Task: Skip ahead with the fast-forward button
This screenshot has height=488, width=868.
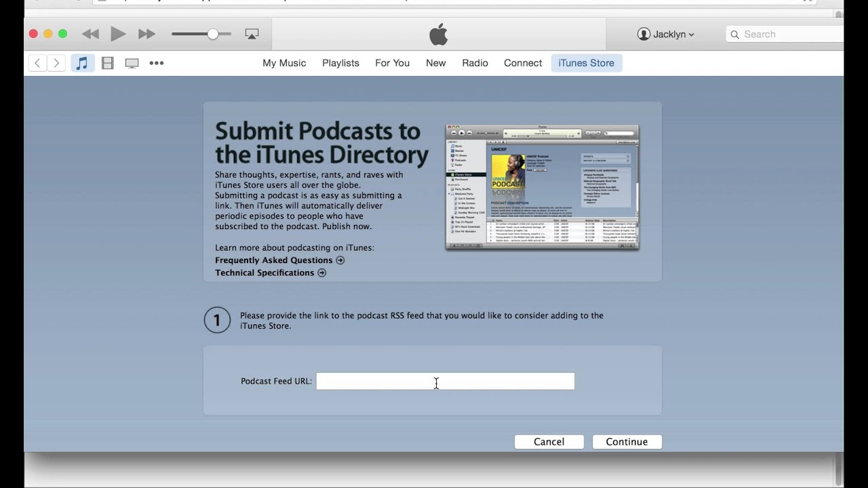Action: pos(146,34)
